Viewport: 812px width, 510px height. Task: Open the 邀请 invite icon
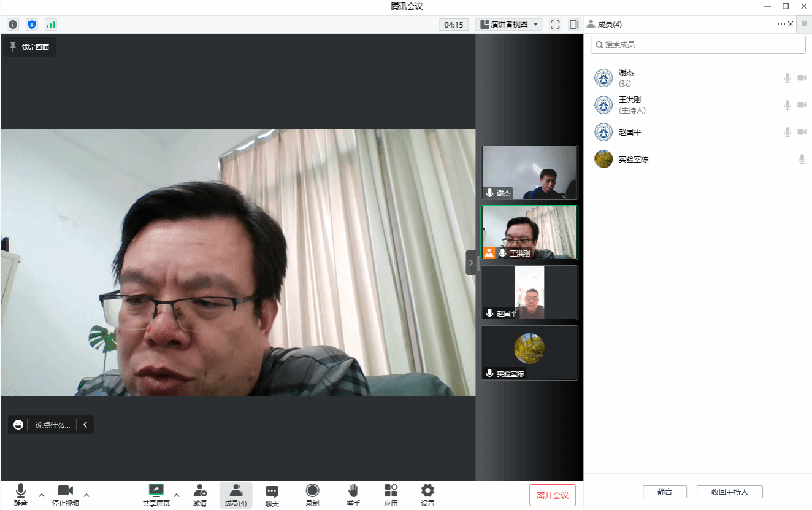[200, 495]
